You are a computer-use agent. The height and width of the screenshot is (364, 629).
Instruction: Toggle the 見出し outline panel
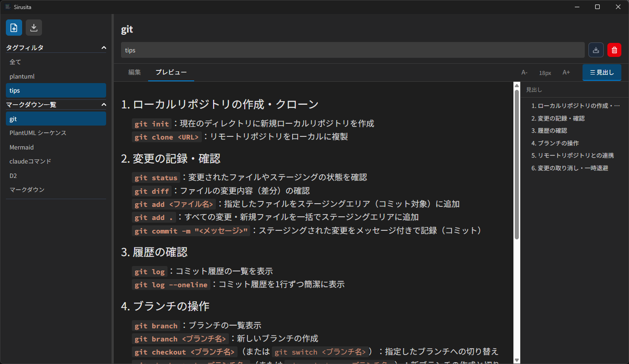[x=602, y=72]
